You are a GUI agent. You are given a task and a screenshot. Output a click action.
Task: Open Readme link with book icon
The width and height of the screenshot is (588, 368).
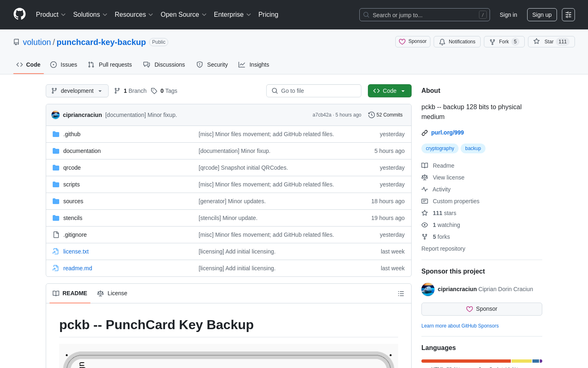click(x=438, y=166)
